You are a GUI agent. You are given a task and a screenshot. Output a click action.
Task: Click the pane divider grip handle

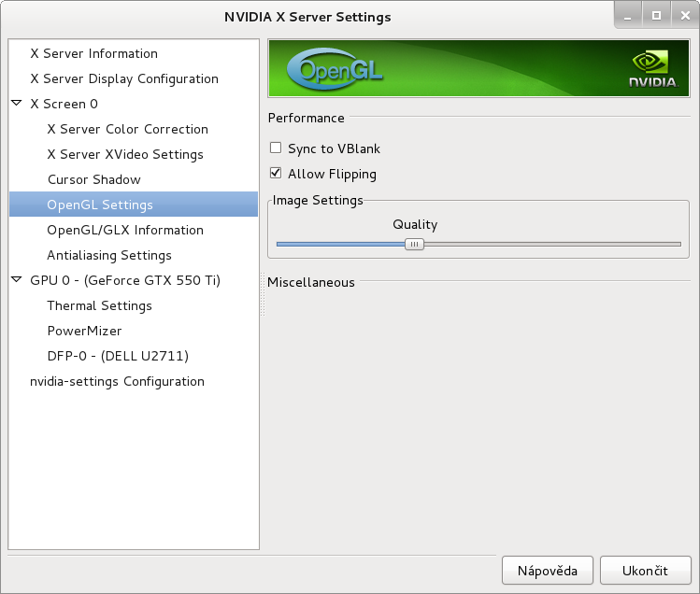(x=263, y=294)
